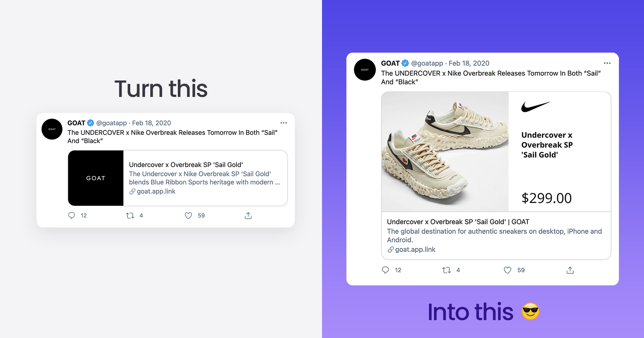Open goat.app.link in right card

pyautogui.click(x=415, y=250)
